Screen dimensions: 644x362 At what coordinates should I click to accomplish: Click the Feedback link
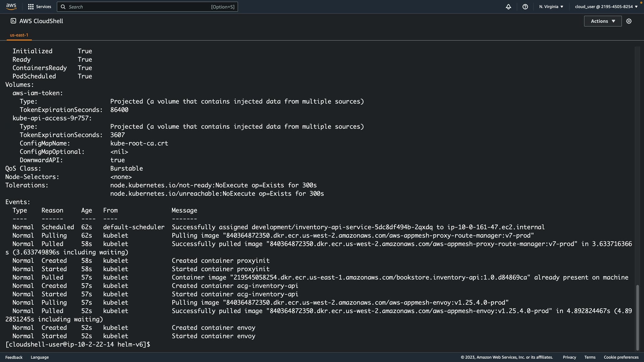tap(14, 357)
